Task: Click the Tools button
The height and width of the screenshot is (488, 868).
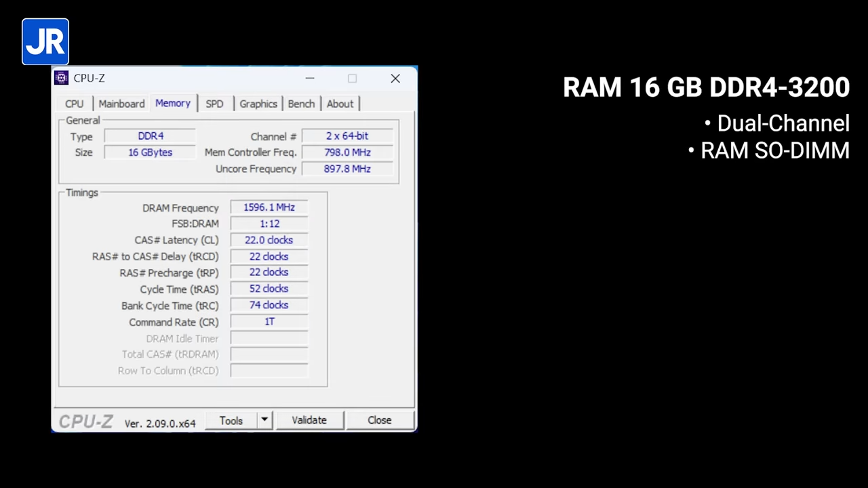Action: point(231,420)
